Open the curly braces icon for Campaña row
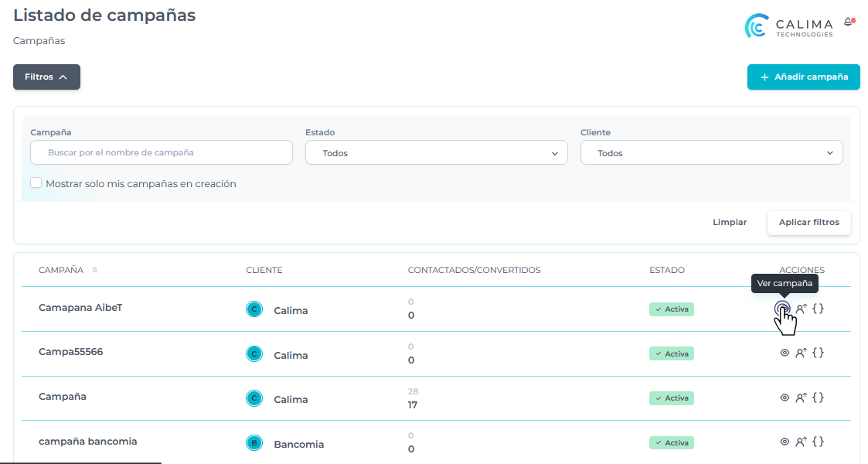This screenshot has width=868, height=464. point(818,397)
